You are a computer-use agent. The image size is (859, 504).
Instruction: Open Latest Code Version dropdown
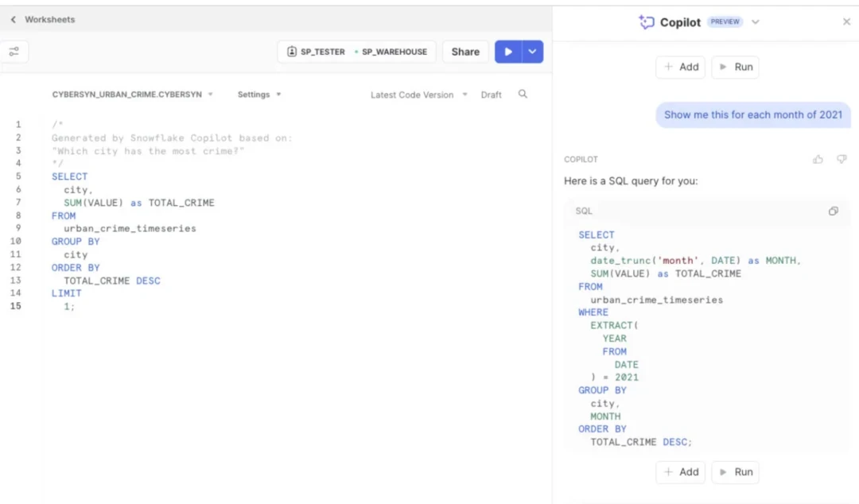(418, 95)
